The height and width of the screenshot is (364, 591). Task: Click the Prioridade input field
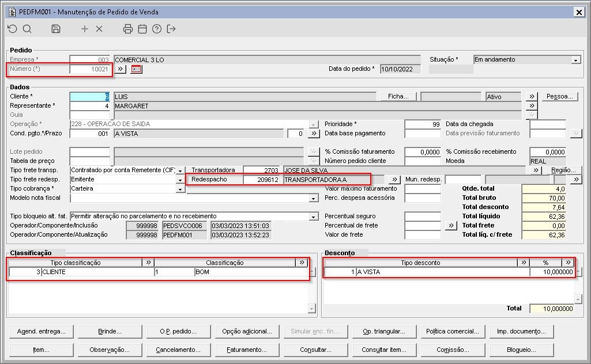(423, 124)
